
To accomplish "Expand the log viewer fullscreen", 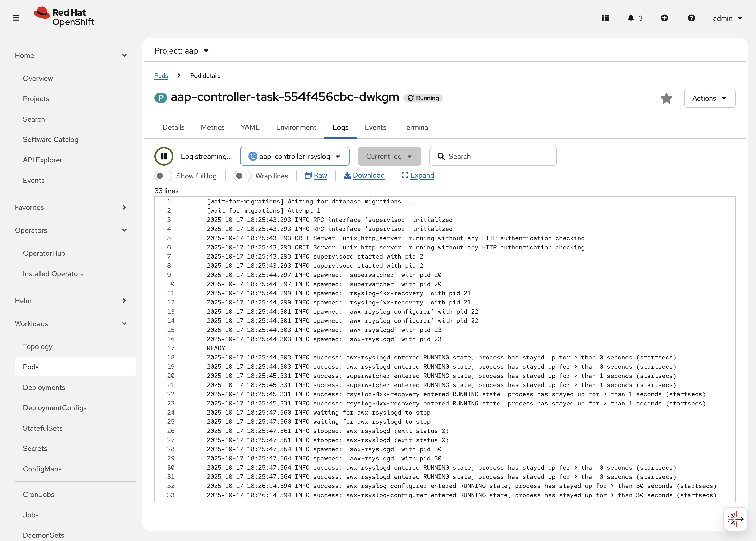I will pos(418,176).
